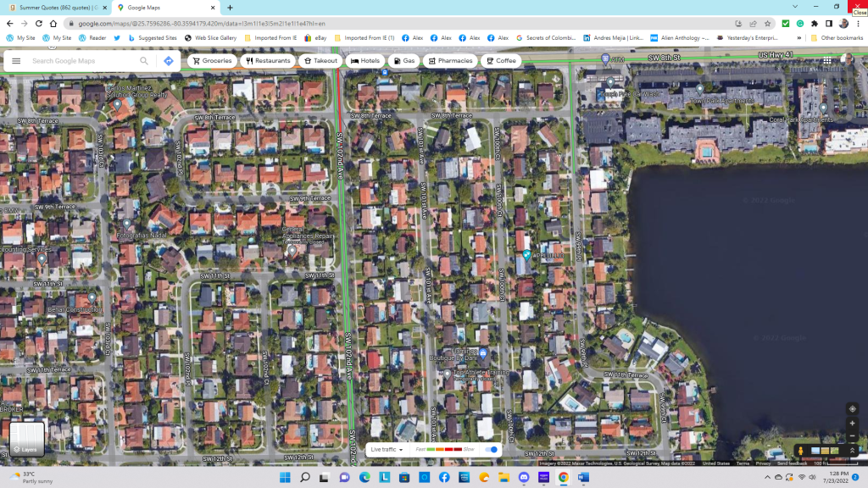Open Microsoft Word from the taskbar

583,477
